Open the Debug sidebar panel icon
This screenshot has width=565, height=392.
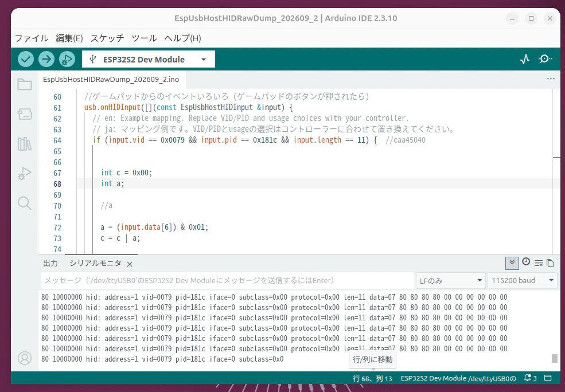coord(25,174)
